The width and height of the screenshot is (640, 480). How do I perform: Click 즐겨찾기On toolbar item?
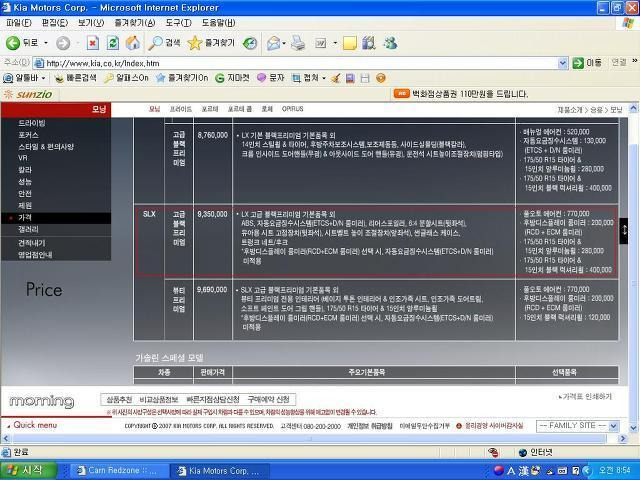pos(182,78)
